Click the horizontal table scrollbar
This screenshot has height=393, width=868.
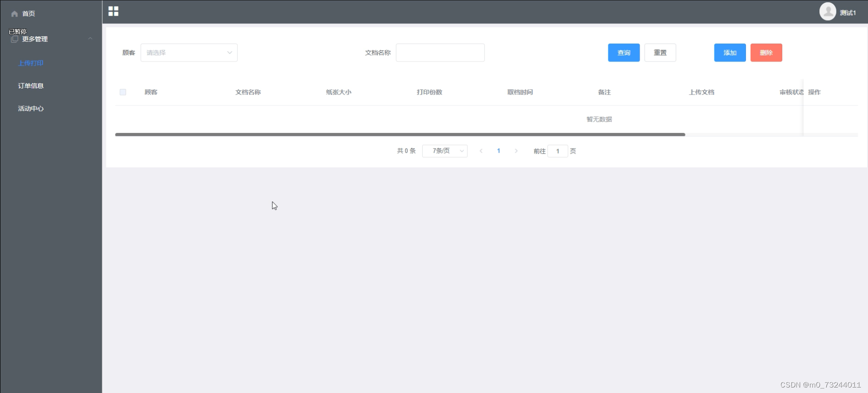pos(400,134)
